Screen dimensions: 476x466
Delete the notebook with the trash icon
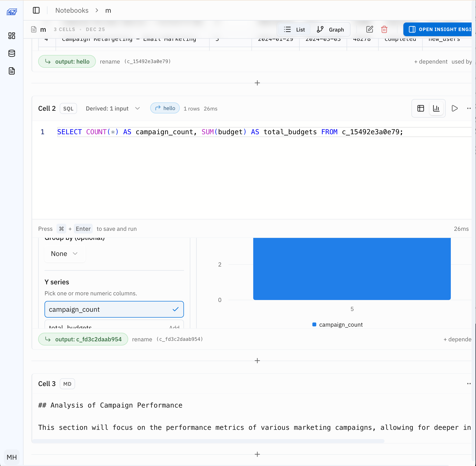[x=384, y=29]
